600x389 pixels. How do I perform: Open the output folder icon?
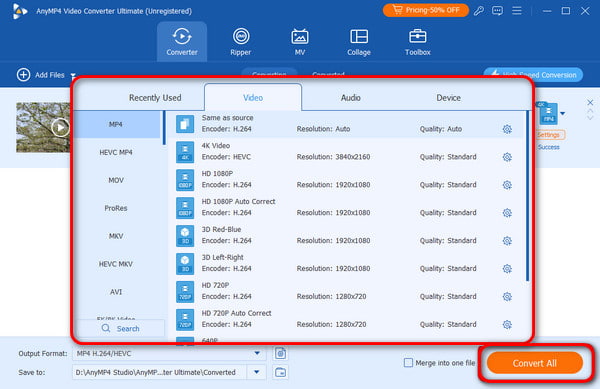click(x=280, y=372)
